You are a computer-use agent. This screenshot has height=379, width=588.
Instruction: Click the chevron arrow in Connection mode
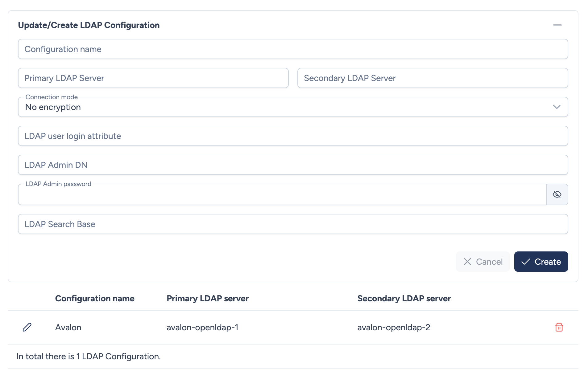coord(557,107)
